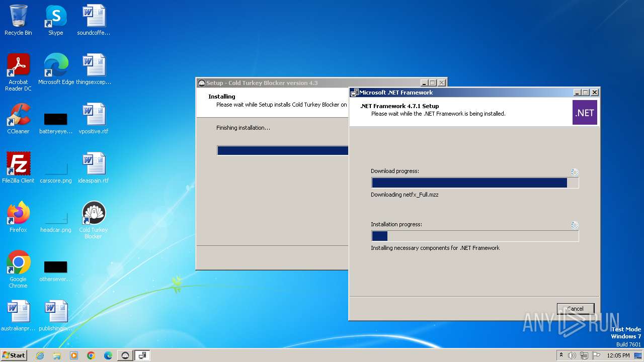Open Action Center flag tray icon
This screenshot has width=644, height=362.
[596, 355]
